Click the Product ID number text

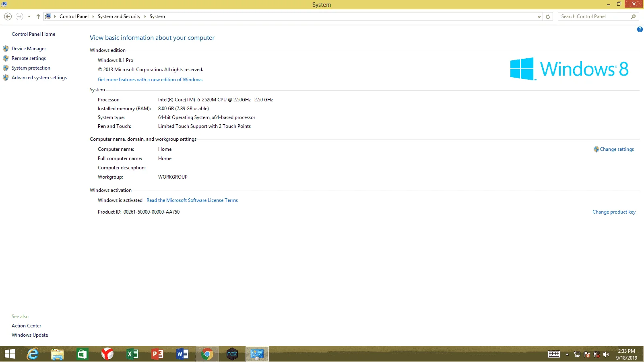pyautogui.click(x=152, y=212)
